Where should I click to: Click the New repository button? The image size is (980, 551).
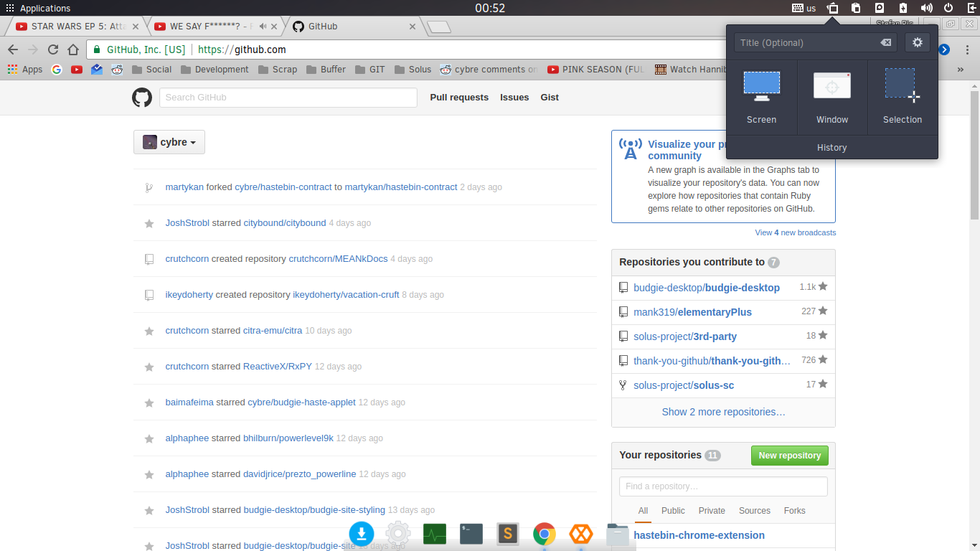[790, 456]
